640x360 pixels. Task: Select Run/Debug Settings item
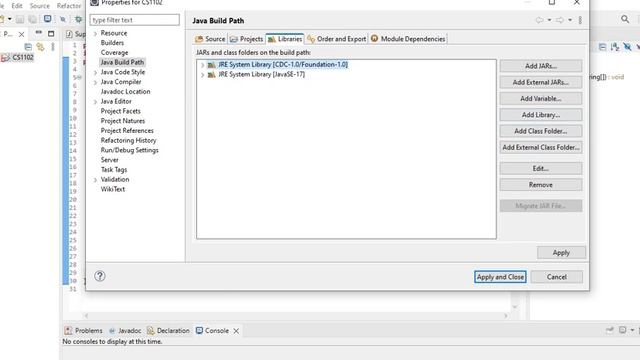tap(129, 150)
